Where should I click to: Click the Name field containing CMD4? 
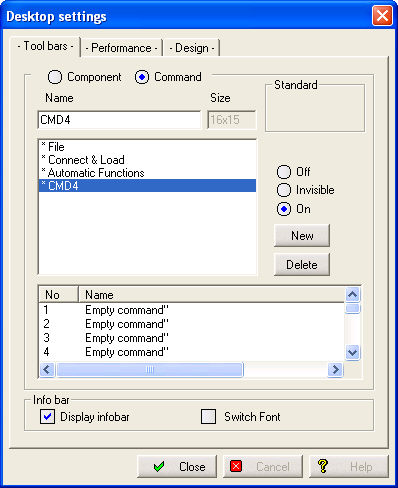(119, 120)
